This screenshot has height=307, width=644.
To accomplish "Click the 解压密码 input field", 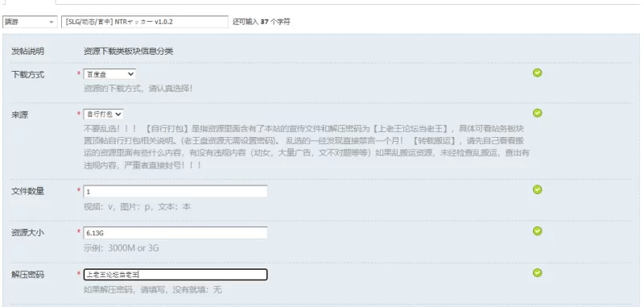I will [x=175, y=275].
